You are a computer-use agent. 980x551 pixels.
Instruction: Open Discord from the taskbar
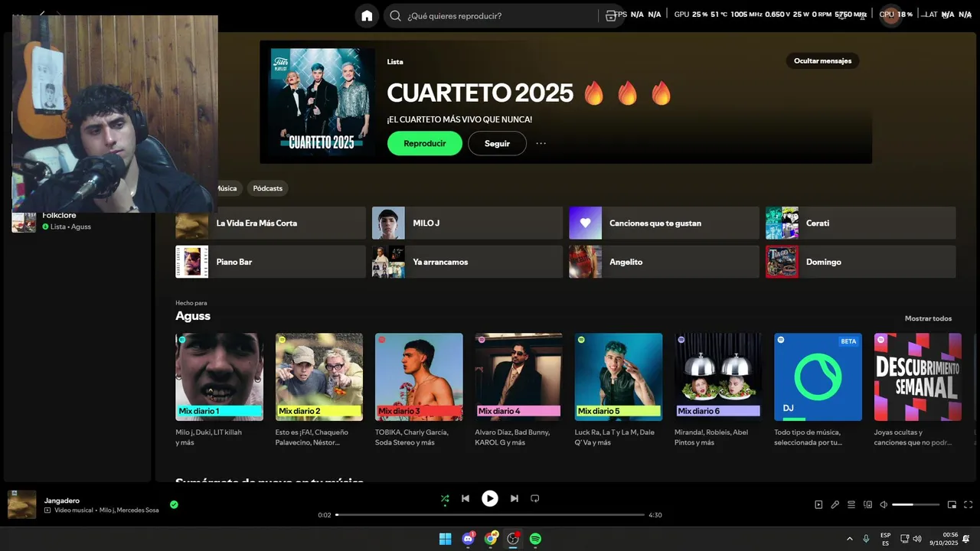468,539
